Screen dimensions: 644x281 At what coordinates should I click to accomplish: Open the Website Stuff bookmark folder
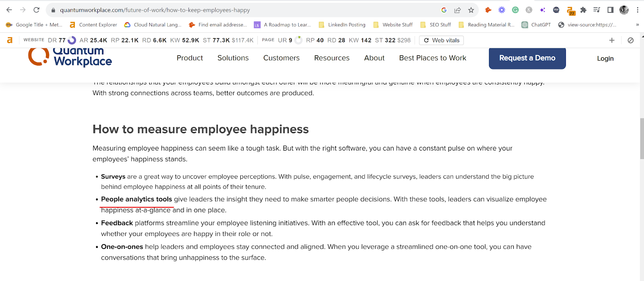click(x=393, y=25)
